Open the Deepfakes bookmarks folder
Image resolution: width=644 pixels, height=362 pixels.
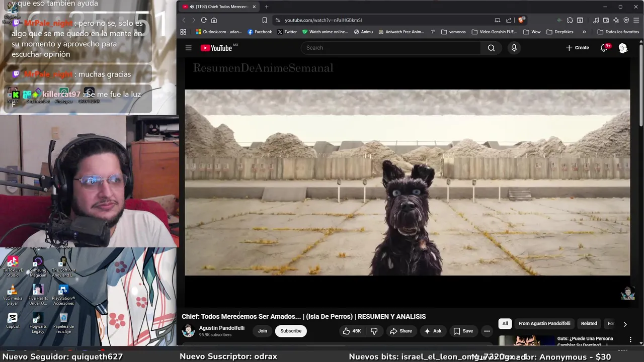coord(559,32)
